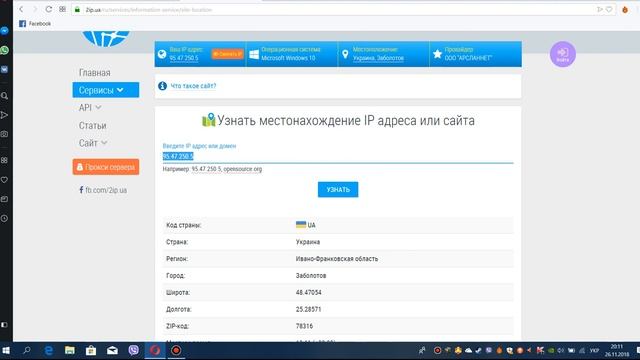640x360 pixels.
Task: Open the personal news arrow in sidebar
Action: coord(4,115)
